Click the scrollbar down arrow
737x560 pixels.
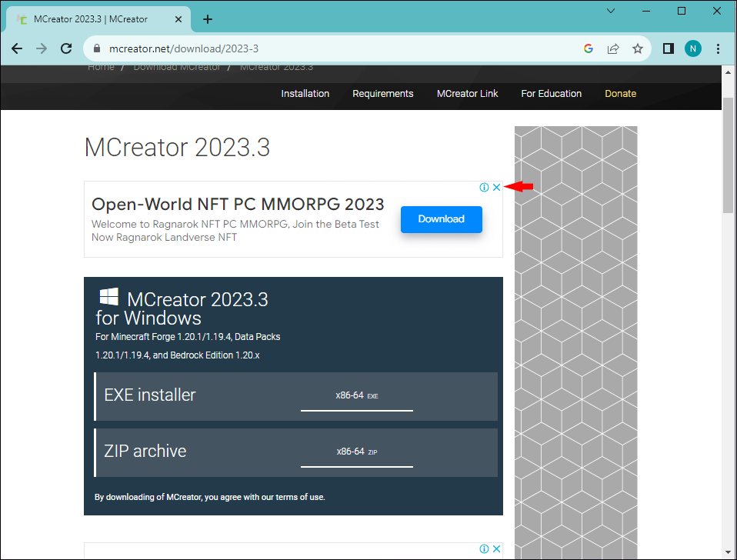(728, 552)
